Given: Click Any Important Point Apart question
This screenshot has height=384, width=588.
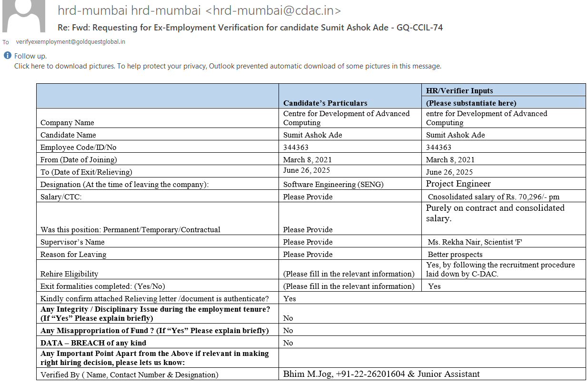Looking at the screenshot, I should [155, 357].
